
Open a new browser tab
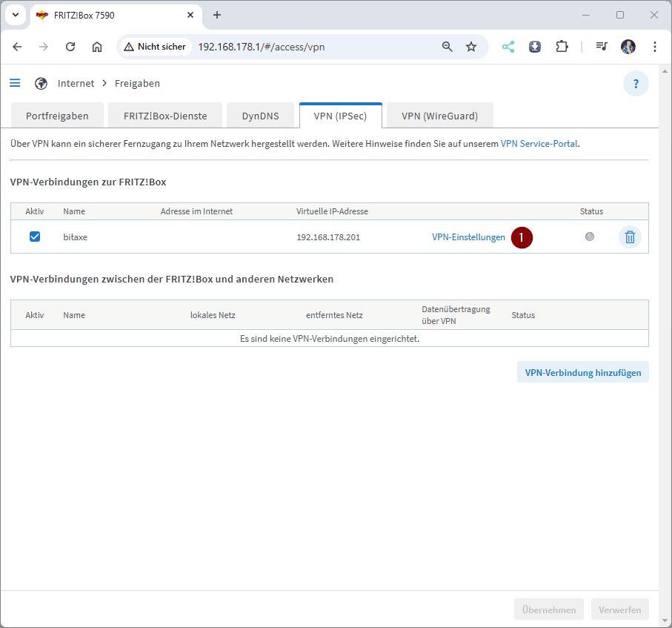(217, 15)
